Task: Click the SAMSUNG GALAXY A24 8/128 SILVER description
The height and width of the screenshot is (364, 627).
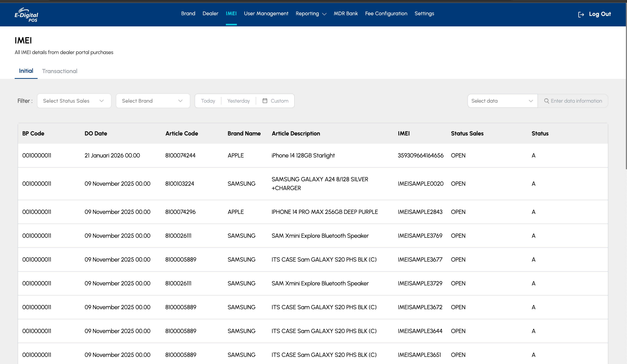Action: (320, 184)
